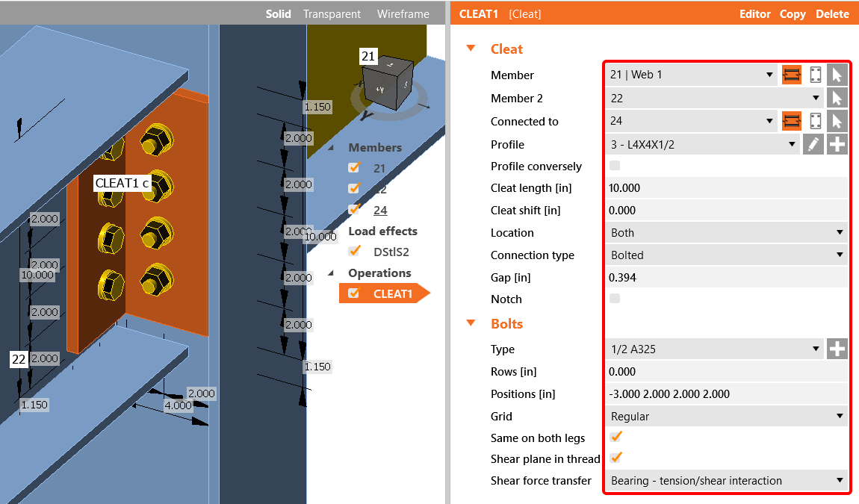Enable the Profile conversely checkbox

[615, 166]
